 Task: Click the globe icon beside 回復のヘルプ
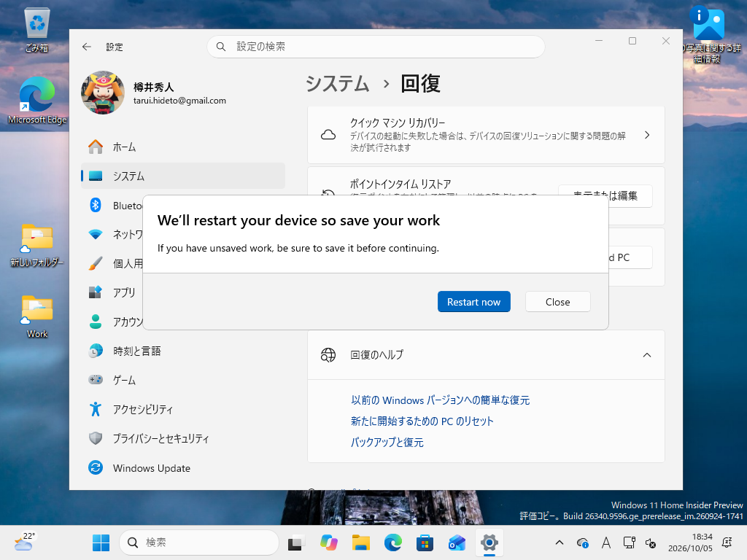328,355
